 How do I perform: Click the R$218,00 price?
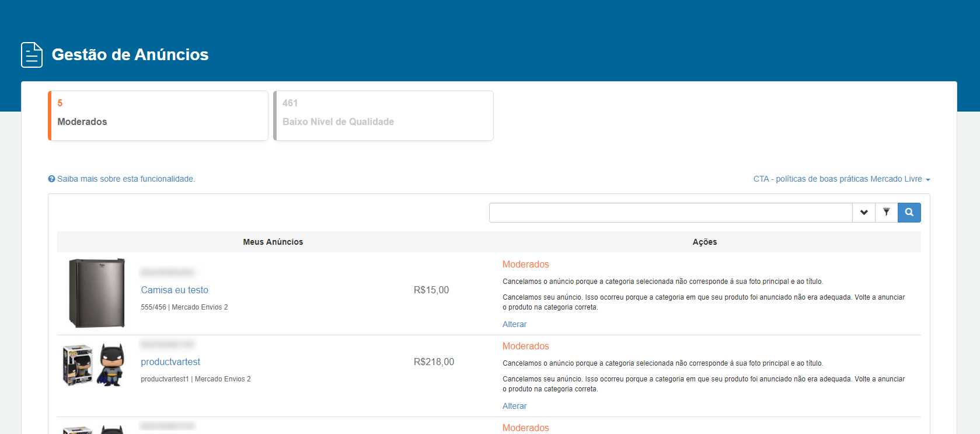click(434, 362)
